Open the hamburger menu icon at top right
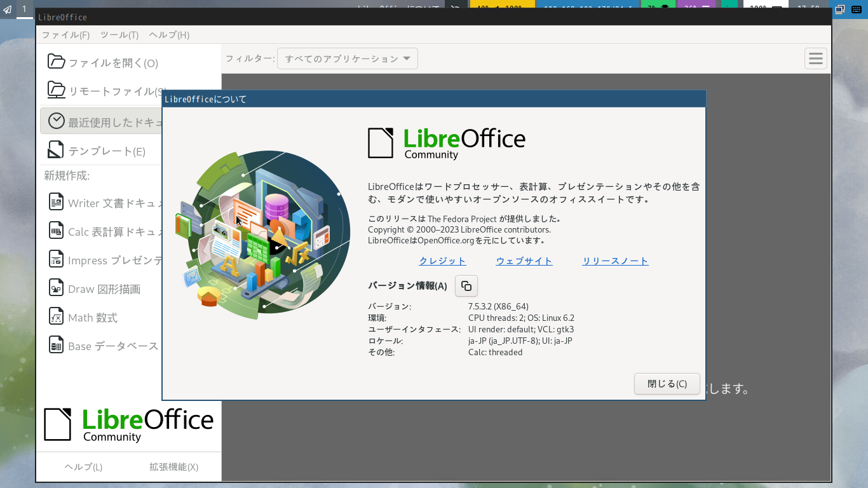 (x=816, y=58)
